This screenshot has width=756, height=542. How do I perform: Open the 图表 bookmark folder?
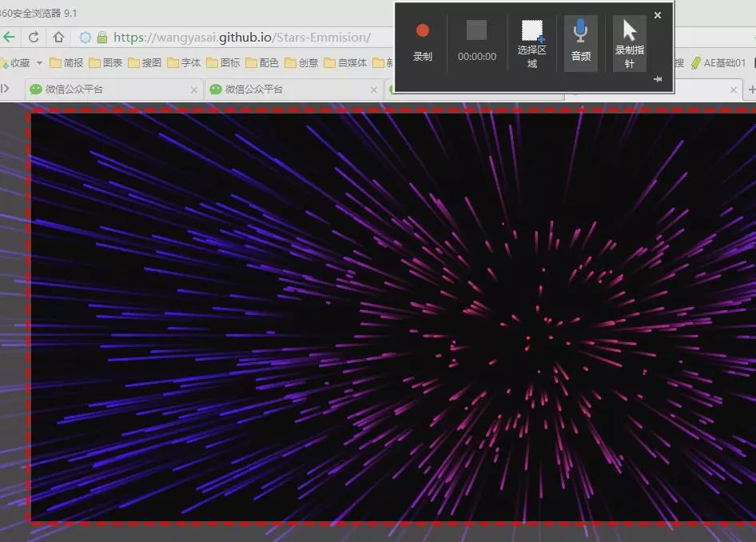tap(105, 63)
